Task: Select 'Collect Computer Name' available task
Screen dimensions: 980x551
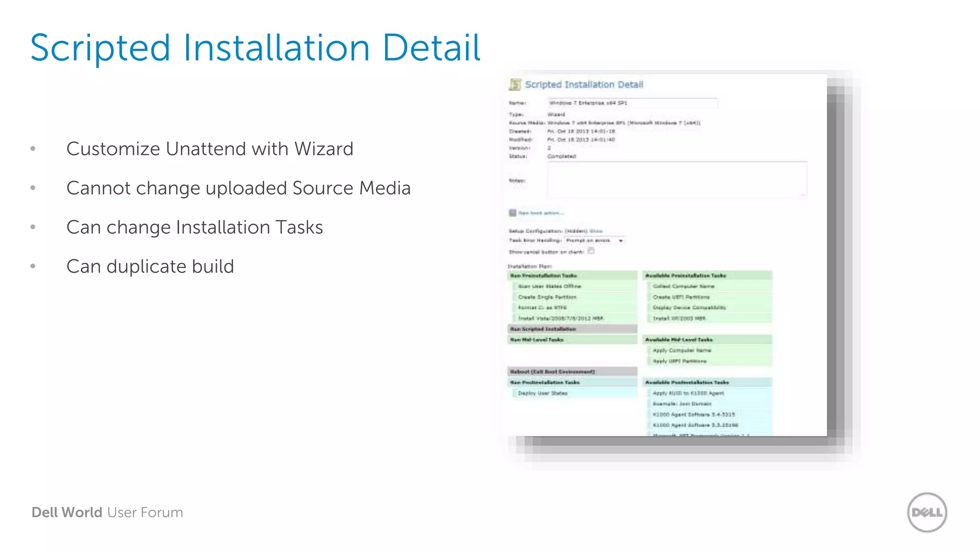Action: pyautogui.click(x=710, y=287)
